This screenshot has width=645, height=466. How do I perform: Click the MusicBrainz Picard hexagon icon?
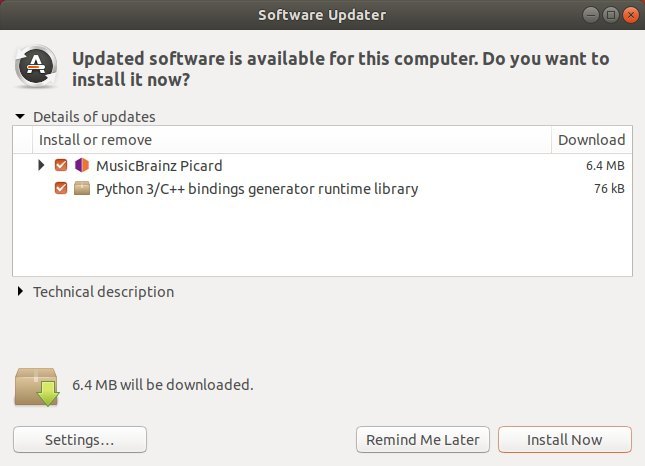[82, 165]
